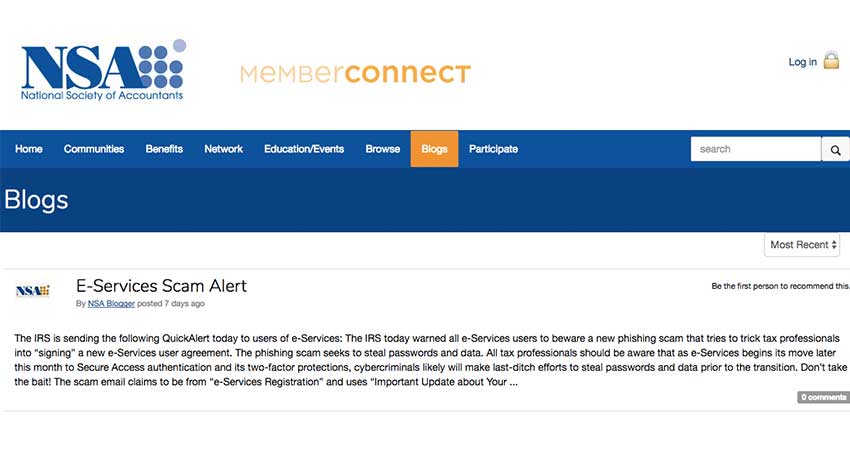Focus the search text field
The height and width of the screenshot is (450, 850).
(755, 149)
